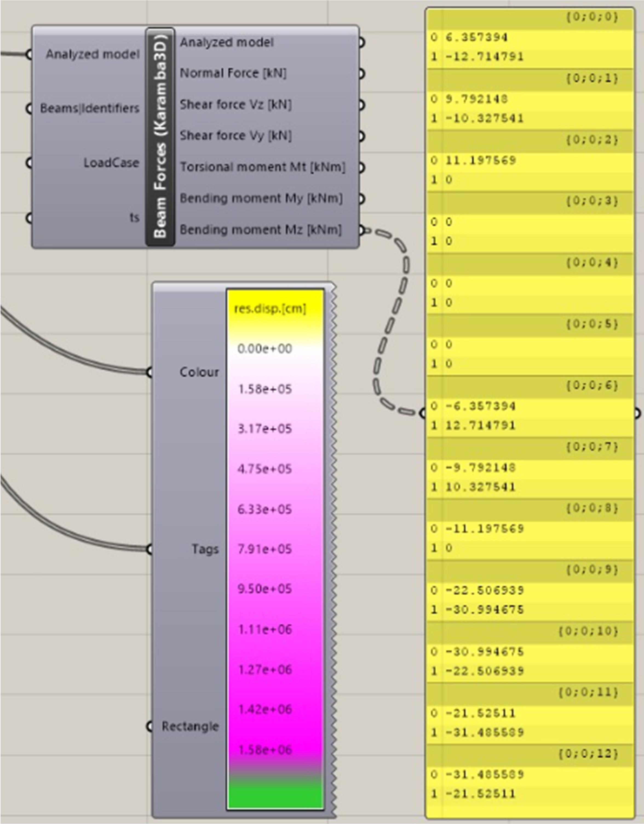Viewport: 644px width, 824px height.
Task: Click the Colour input of the legend
Action: [199, 372]
